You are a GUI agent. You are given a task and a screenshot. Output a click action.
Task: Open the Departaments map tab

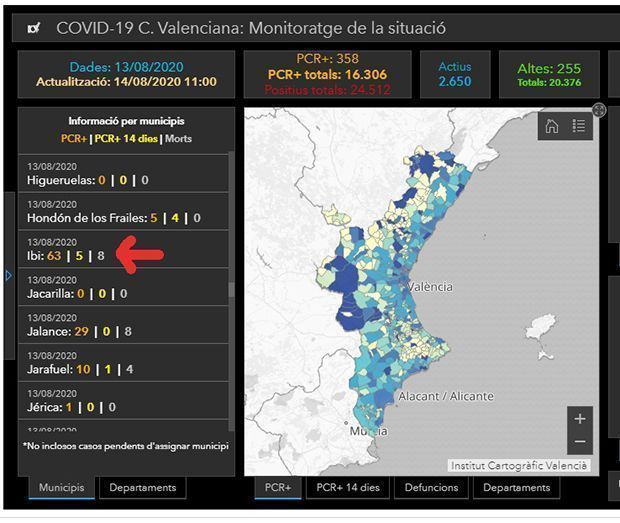point(516,488)
